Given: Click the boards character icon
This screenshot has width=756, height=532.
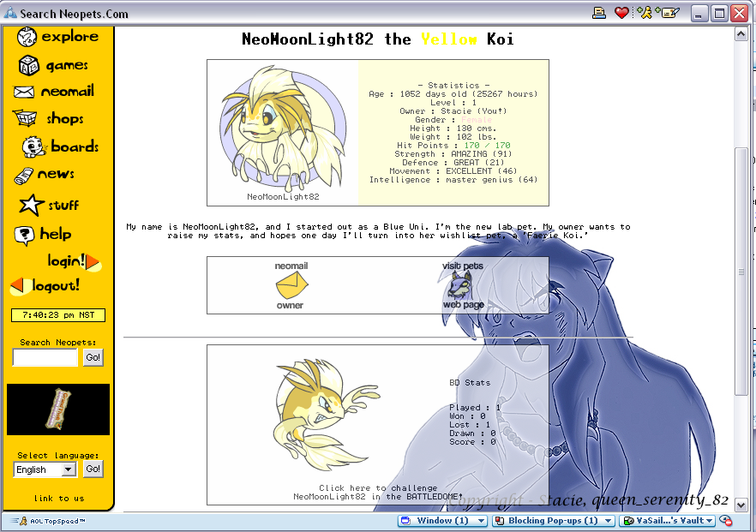Looking at the screenshot, I should (x=34, y=146).
